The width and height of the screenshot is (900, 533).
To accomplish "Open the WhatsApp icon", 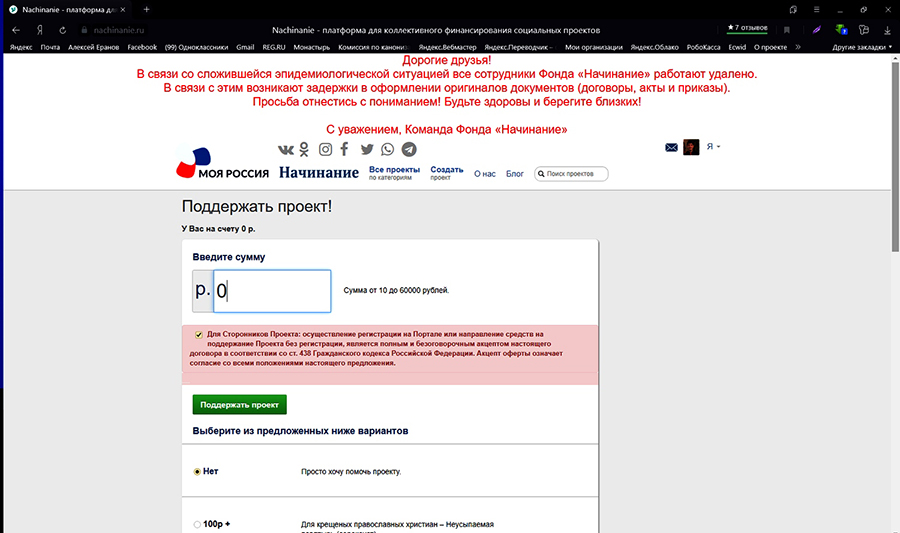I will (x=388, y=149).
